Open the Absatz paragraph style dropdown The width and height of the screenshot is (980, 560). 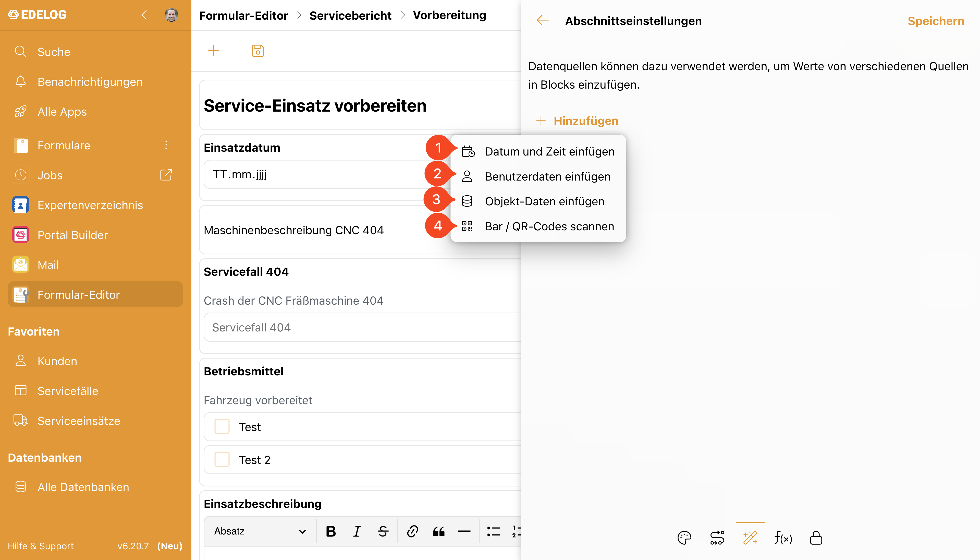260,531
